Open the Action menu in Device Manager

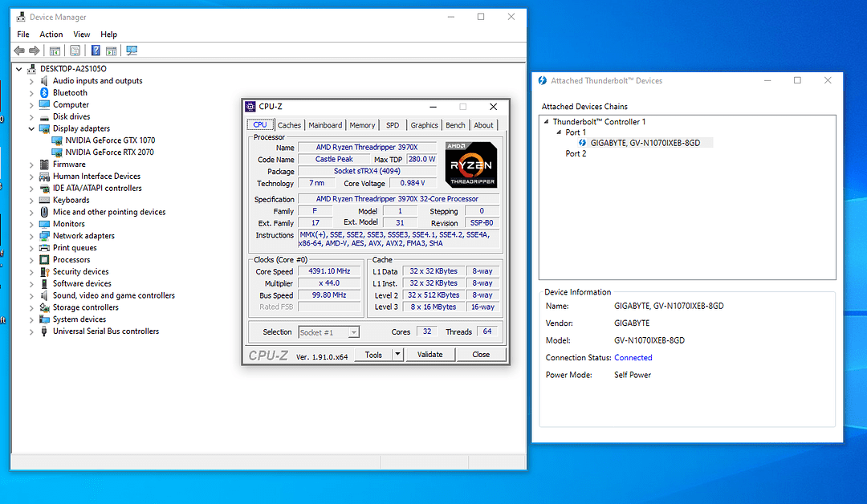[x=51, y=34]
